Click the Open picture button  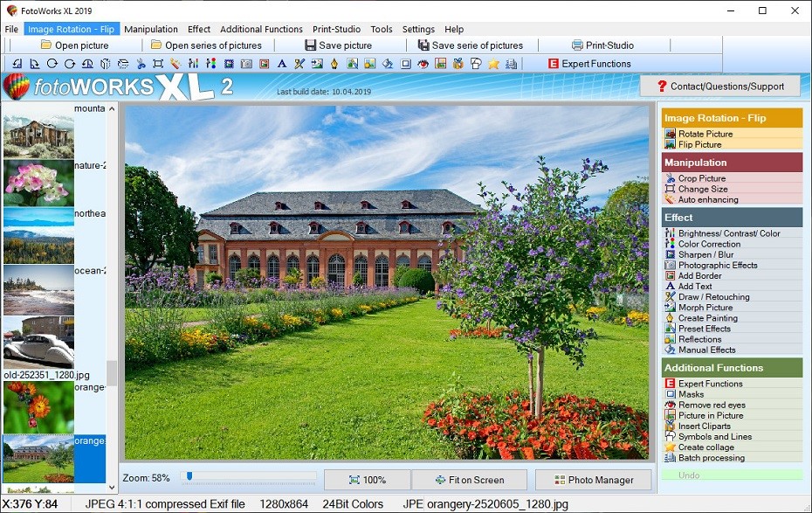click(74, 45)
